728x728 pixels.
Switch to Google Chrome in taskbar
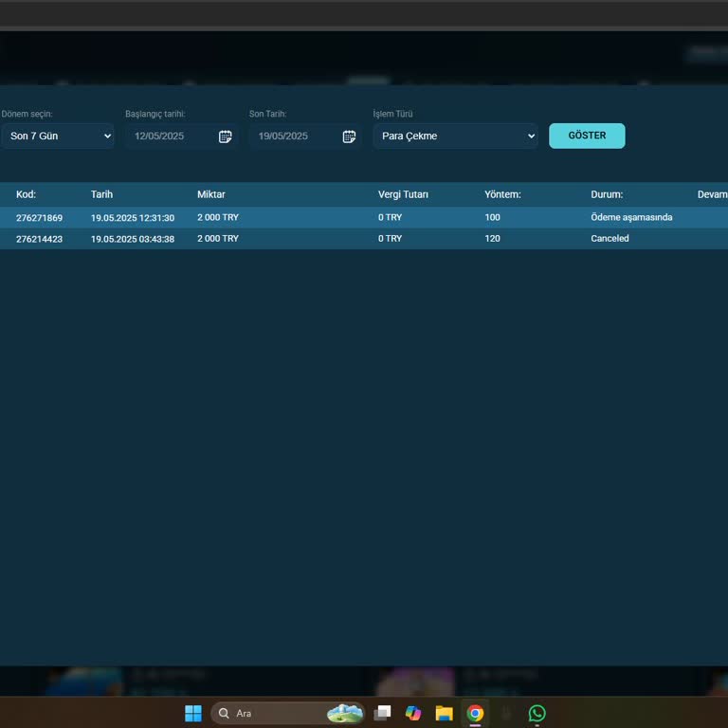coord(475,713)
